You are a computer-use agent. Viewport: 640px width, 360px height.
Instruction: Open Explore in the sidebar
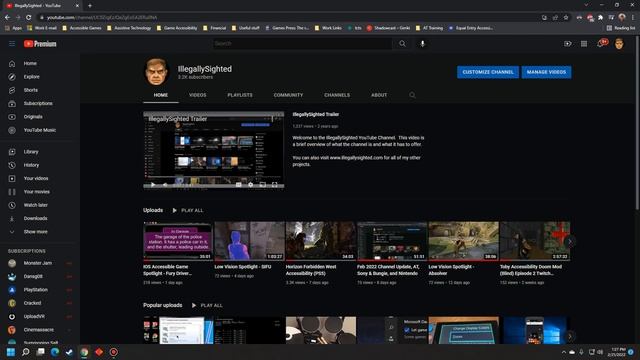click(x=40, y=77)
